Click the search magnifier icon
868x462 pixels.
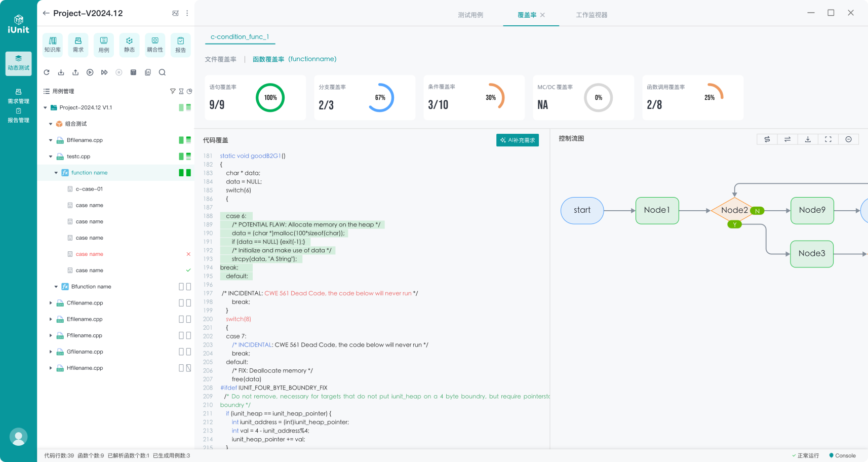pos(162,72)
